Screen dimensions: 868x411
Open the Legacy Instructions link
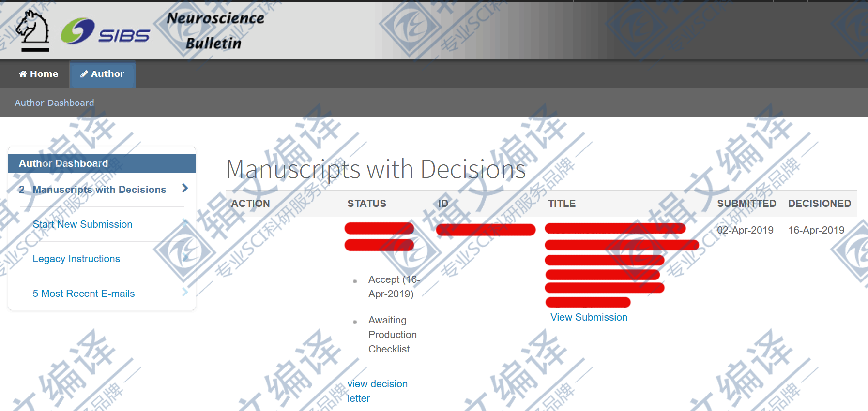[x=76, y=259]
